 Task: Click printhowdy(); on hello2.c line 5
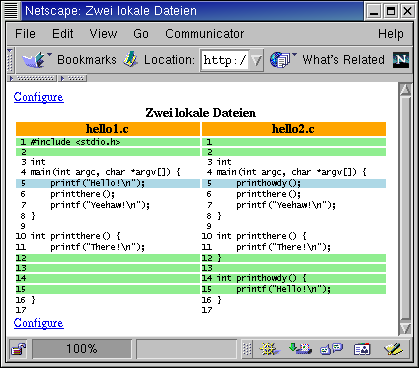[x=269, y=183]
